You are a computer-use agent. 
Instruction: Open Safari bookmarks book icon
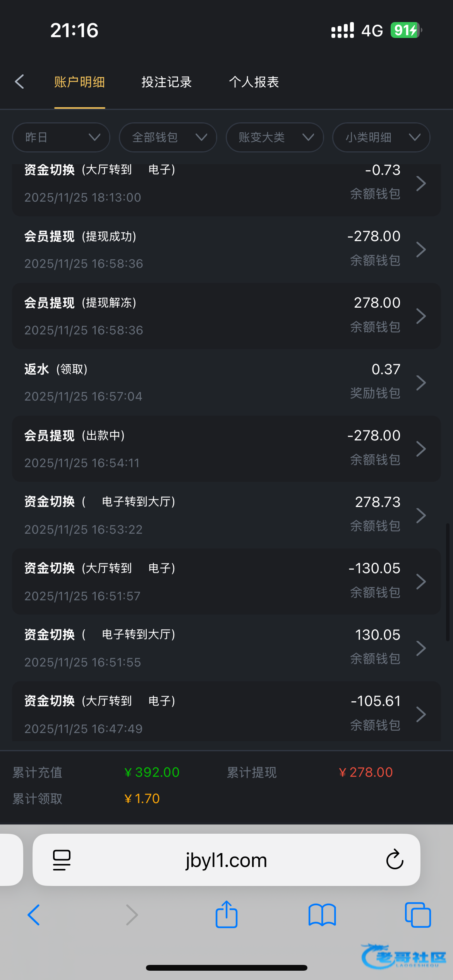(322, 915)
